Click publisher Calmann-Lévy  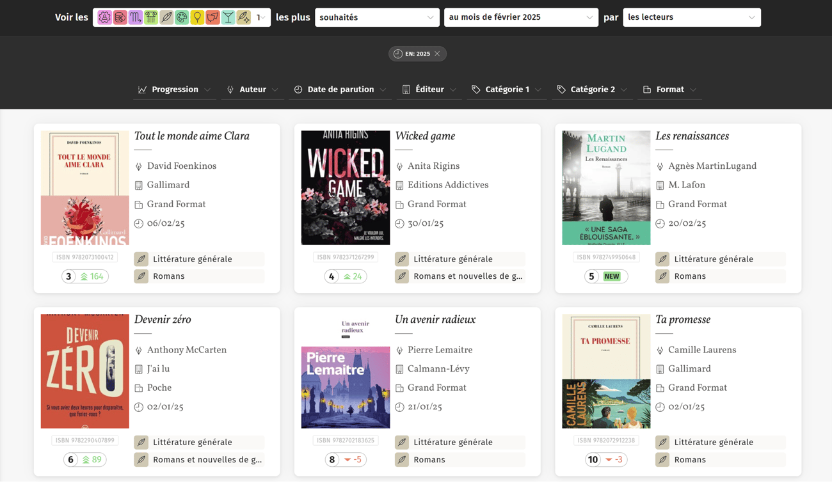click(x=438, y=369)
